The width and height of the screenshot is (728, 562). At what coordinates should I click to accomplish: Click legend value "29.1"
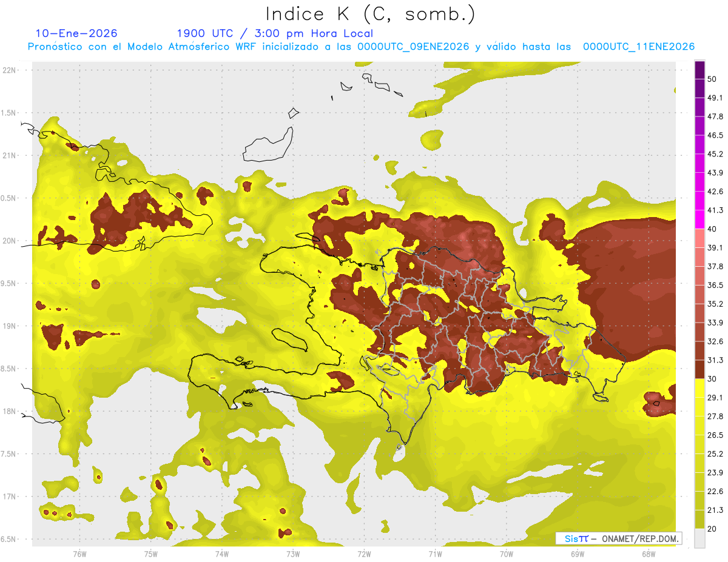[x=715, y=398]
